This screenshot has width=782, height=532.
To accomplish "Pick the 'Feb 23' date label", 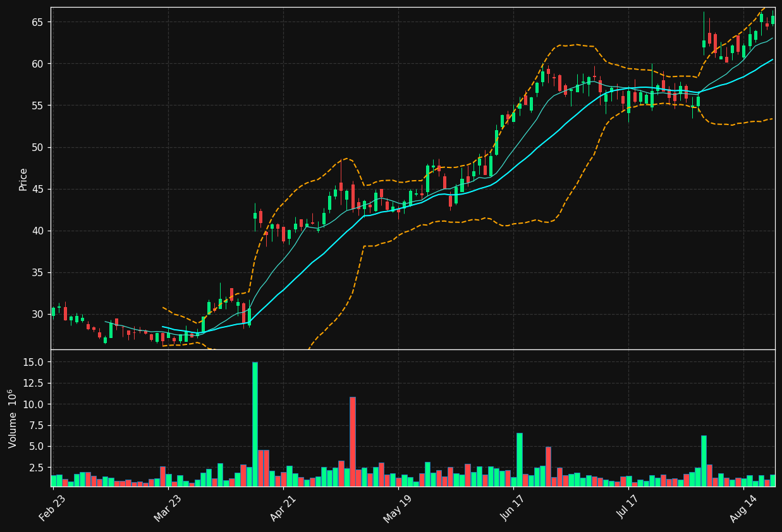I will pos(52,509).
